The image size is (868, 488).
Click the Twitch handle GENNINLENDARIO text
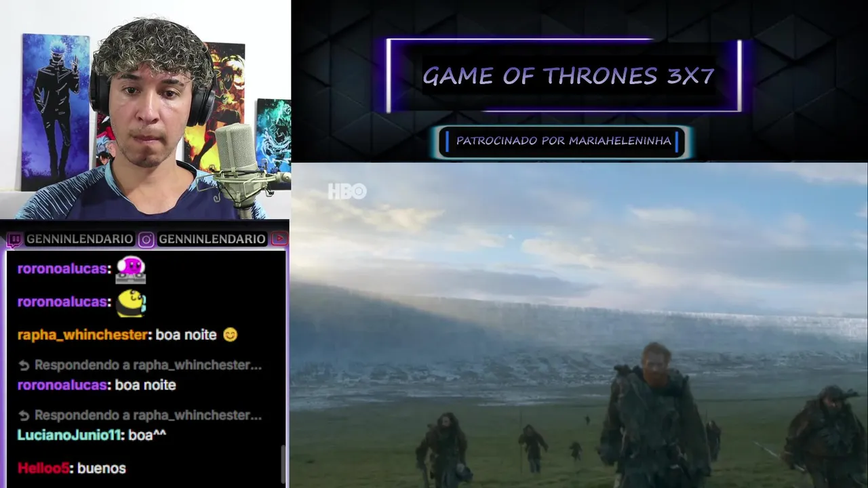coord(79,239)
